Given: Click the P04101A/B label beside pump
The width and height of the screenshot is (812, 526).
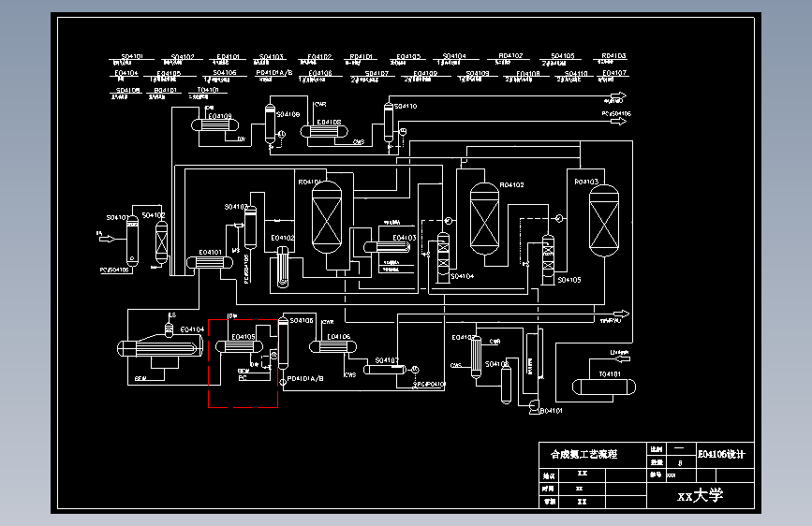Looking at the screenshot, I should pos(305,378).
